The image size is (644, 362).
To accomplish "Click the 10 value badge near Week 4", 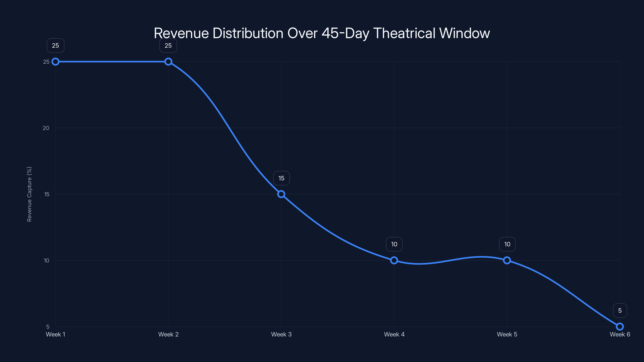I will point(394,244).
